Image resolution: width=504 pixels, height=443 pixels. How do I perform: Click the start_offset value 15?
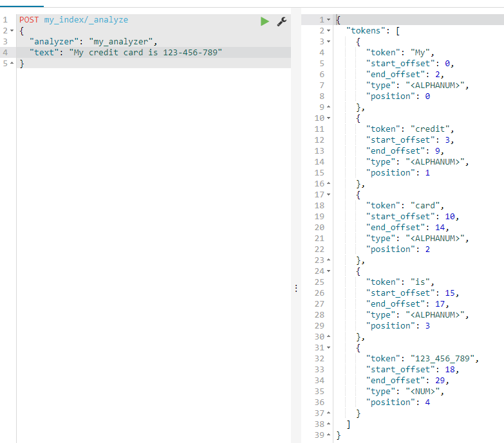[x=450, y=293]
